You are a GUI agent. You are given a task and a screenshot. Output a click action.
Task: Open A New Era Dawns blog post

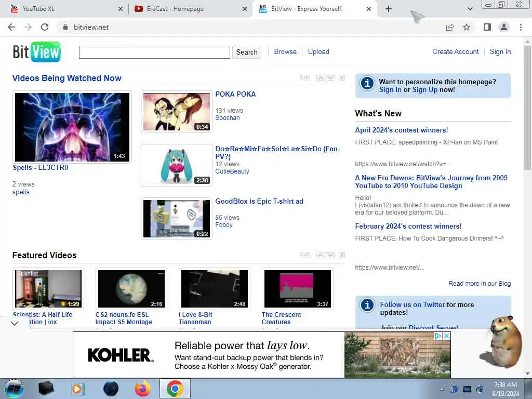point(431,181)
